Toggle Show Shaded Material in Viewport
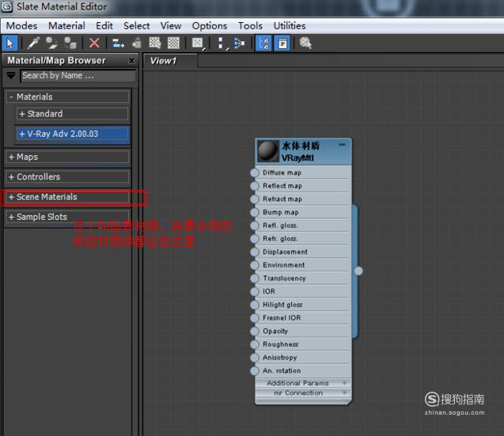Viewport: 504px width, 436px height. point(155,43)
